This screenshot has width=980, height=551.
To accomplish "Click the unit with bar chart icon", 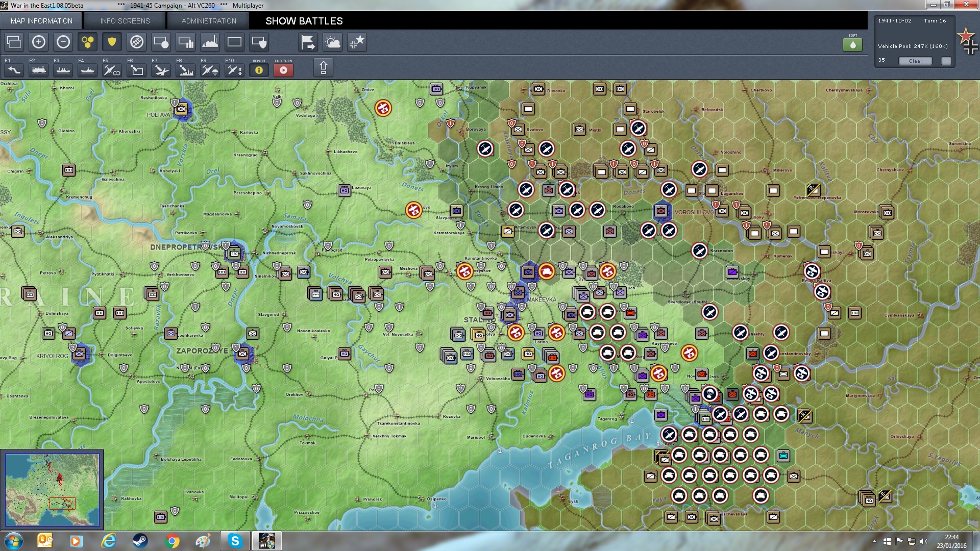I will [186, 42].
